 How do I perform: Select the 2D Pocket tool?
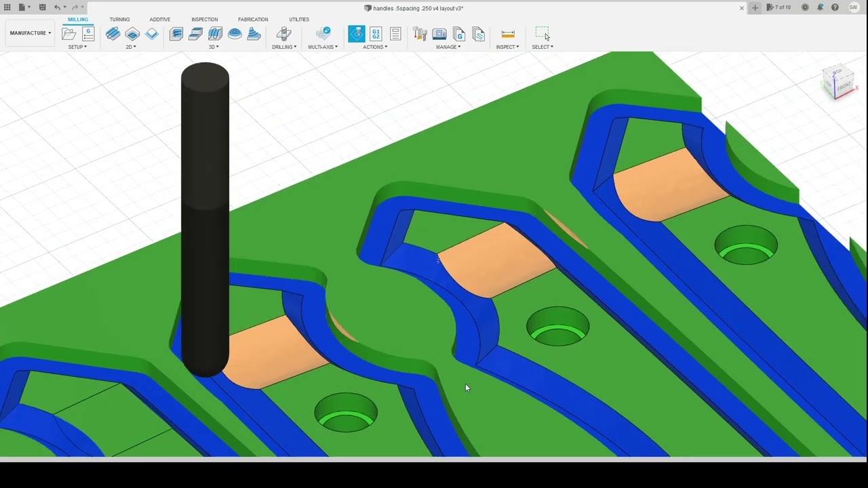(132, 34)
